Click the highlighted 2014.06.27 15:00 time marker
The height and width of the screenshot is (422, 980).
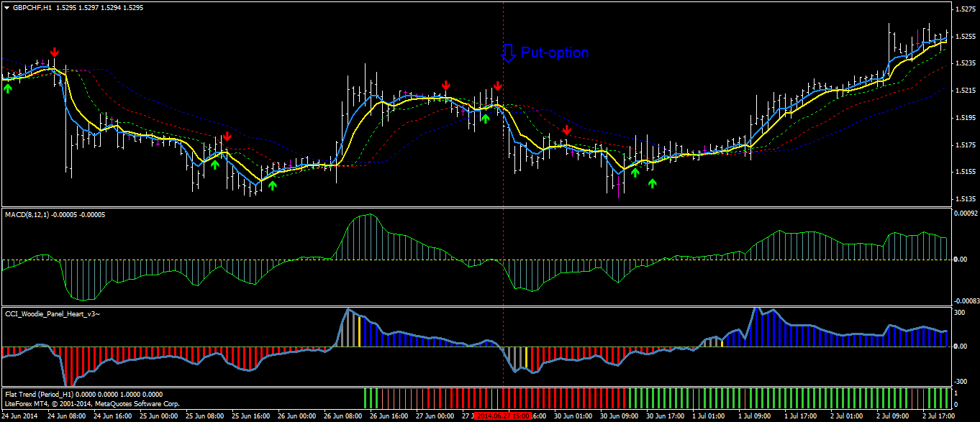(504, 416)
